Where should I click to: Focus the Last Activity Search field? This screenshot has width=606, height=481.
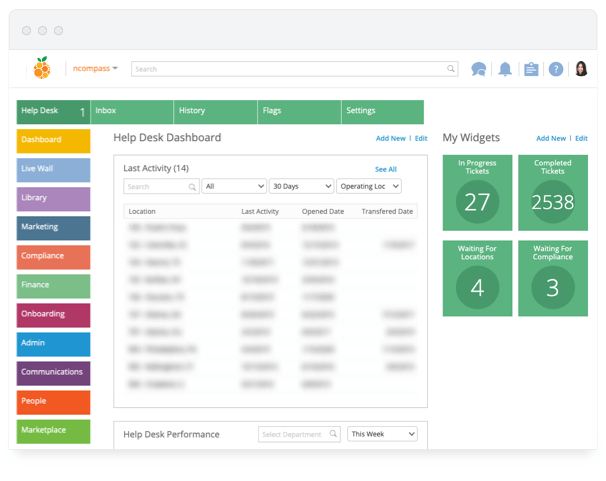click(161, 186)
